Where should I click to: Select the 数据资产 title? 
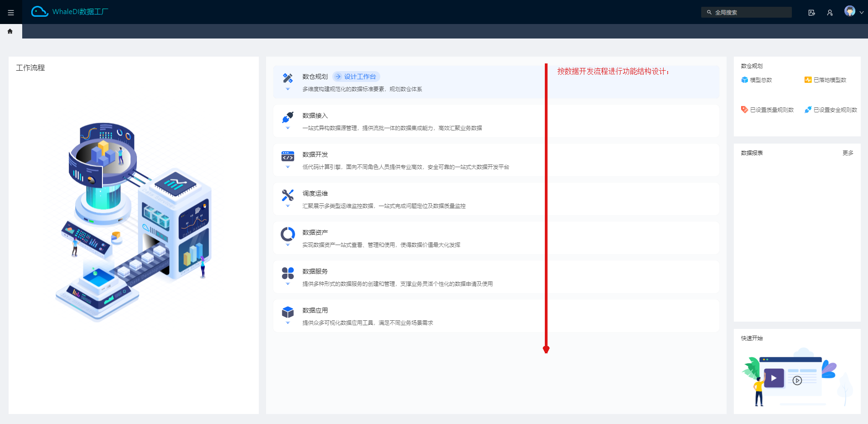315,232
